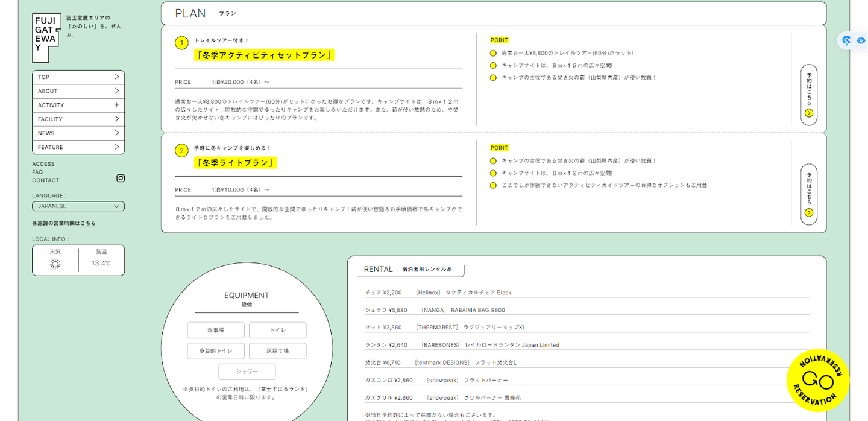This screenshot has height=421, width=868.
Task: Open TOP menu item
Action: pyautogui.click(x=78, y=77)
